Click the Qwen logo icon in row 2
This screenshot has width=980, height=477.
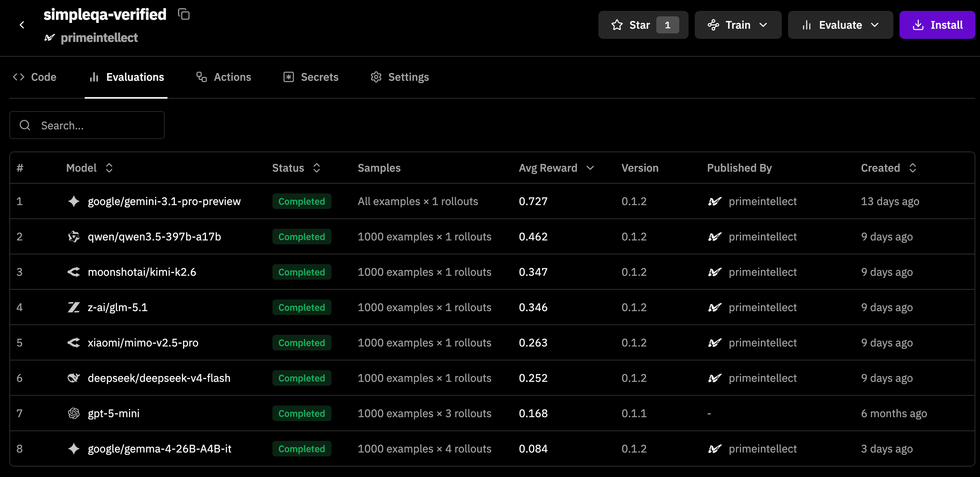pyautogui.click(x=73, y=237)
